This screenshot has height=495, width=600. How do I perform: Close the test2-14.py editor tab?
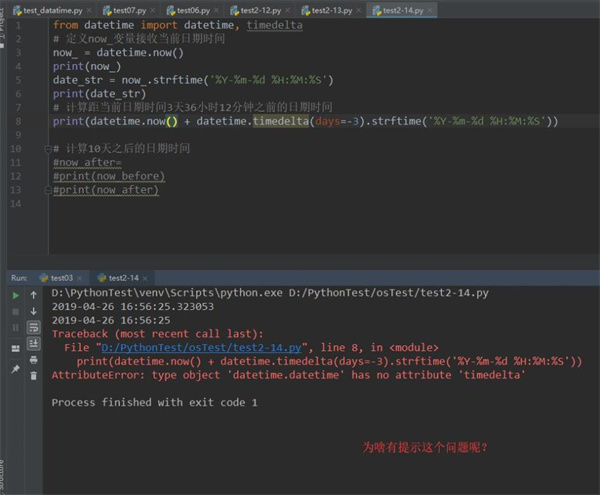coord(430,10)
